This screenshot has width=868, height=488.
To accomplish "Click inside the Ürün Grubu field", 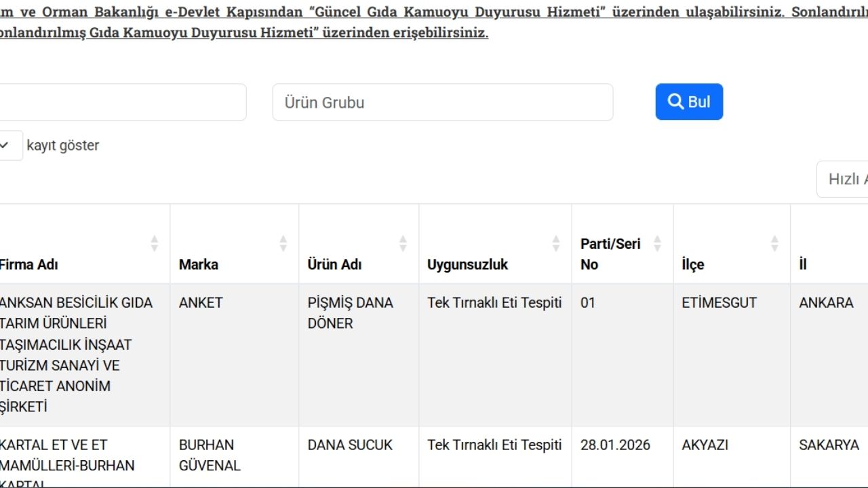I will (443, 102).
